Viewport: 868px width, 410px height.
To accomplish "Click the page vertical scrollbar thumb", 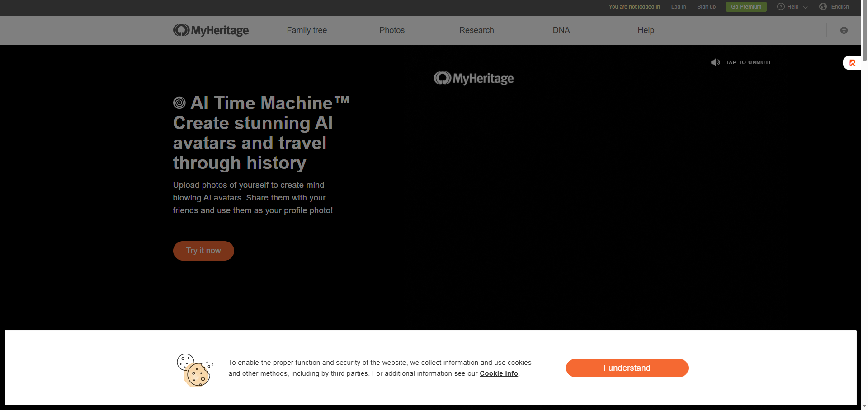I will point(864,32).
